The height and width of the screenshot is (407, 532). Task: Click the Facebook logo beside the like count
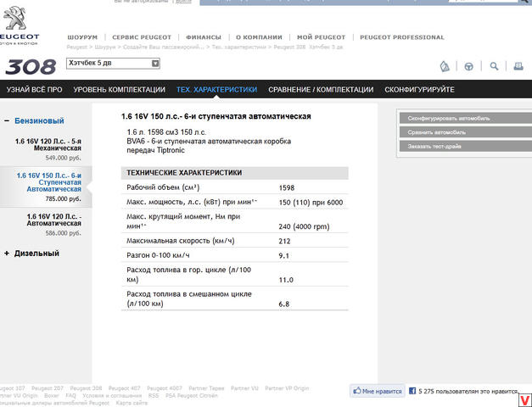pyautogui.click(x=412, y=391)
